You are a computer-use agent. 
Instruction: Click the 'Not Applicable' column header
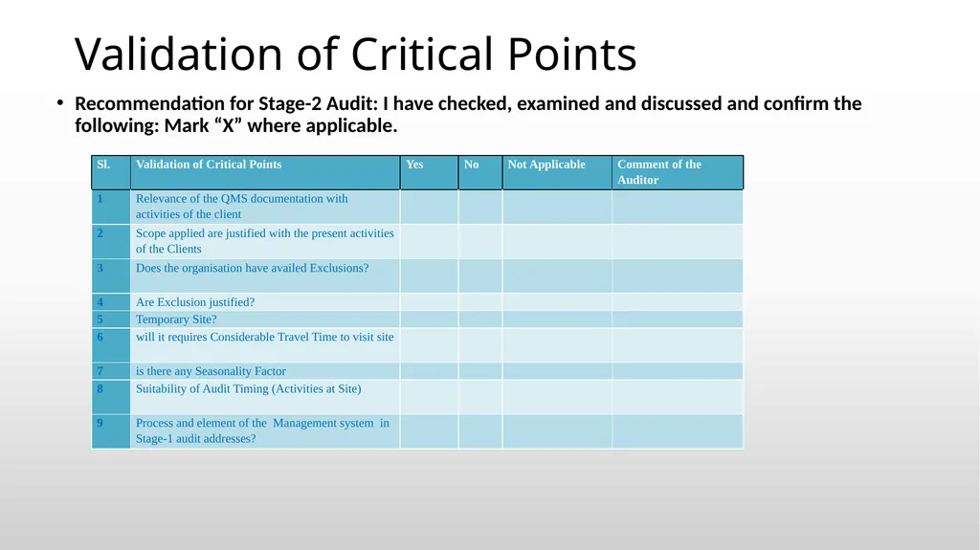coord(557,172)
